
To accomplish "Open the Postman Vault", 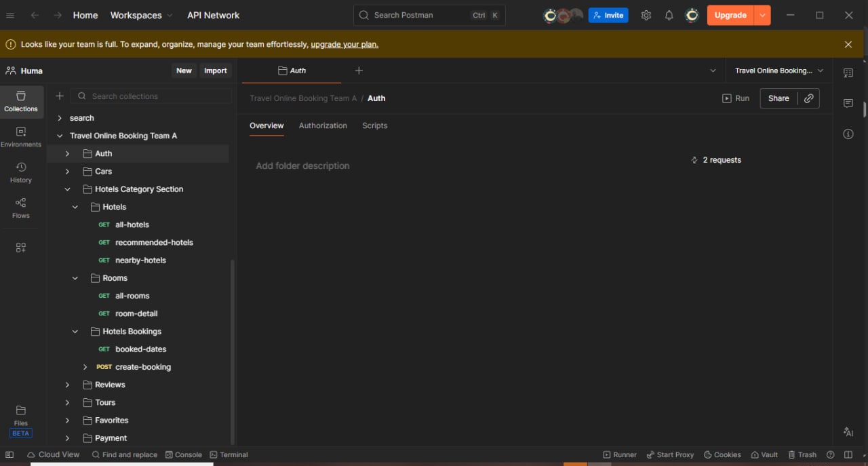I will click(764, 454).
